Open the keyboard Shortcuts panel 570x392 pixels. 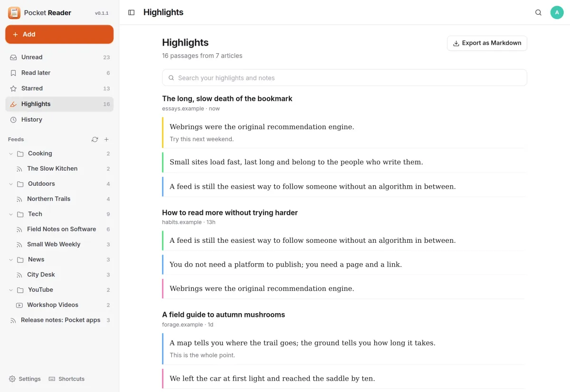(x=66, y=379)
